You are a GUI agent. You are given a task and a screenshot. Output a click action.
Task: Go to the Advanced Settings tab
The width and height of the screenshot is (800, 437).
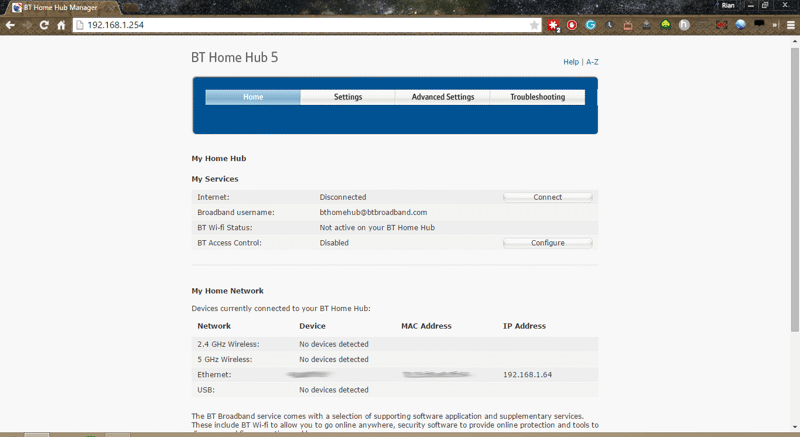pos(442,97)
